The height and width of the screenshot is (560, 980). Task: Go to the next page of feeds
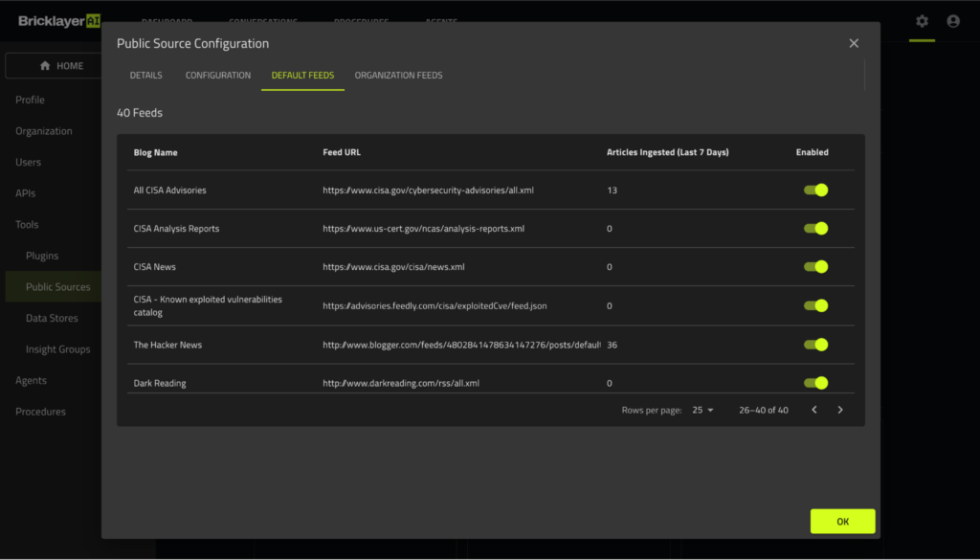(840, 410)
